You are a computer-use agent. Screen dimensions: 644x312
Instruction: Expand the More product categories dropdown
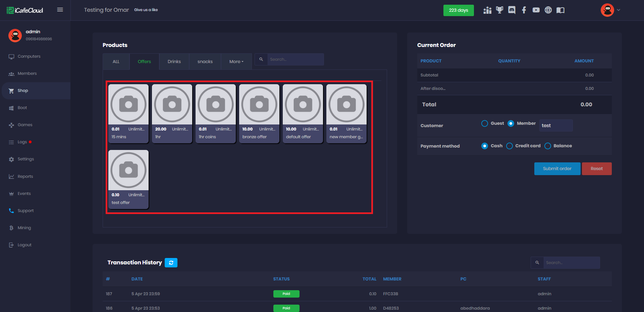pyautogui.click(x=236, y=62)
